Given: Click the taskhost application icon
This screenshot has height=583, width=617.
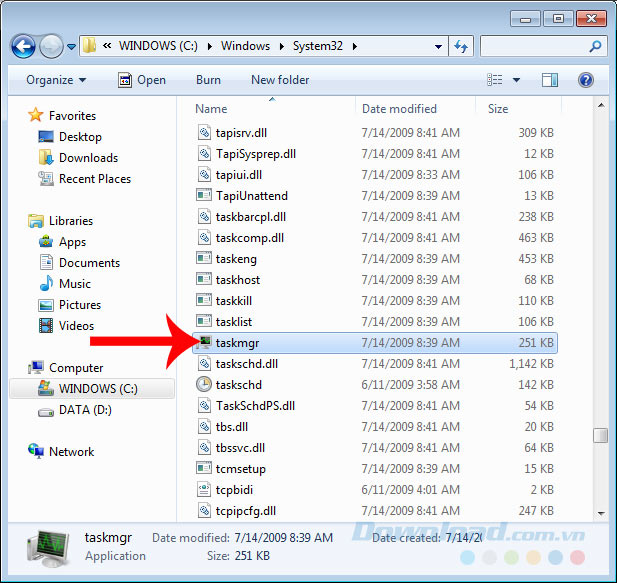Looking at the screenshot, I should click(x=204, y=279).
